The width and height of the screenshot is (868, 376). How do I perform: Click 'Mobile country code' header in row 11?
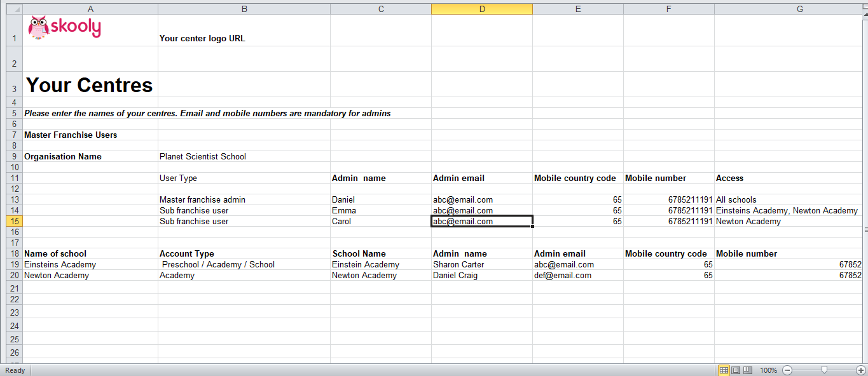coord(578,178)
